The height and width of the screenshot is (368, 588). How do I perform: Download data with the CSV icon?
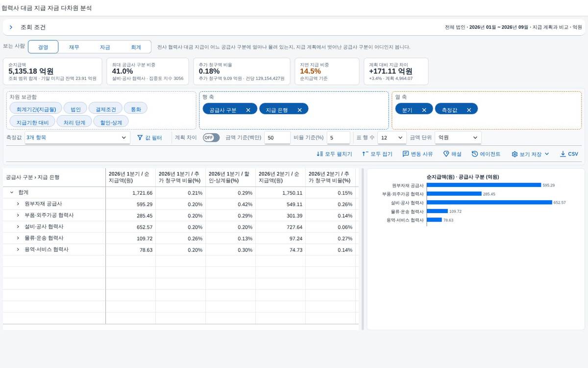click(x=563, y=154)
